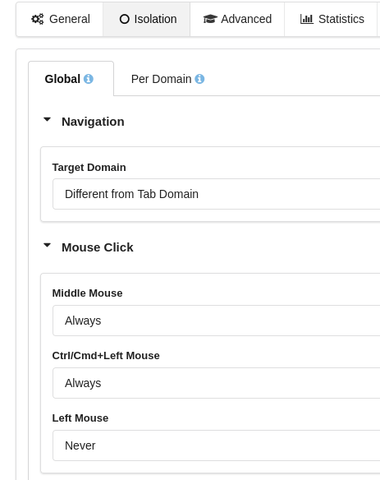This screenshot has height=480, width=380.
Task: Collapse Mouse Click section using its caret
Action: point(47,245)
